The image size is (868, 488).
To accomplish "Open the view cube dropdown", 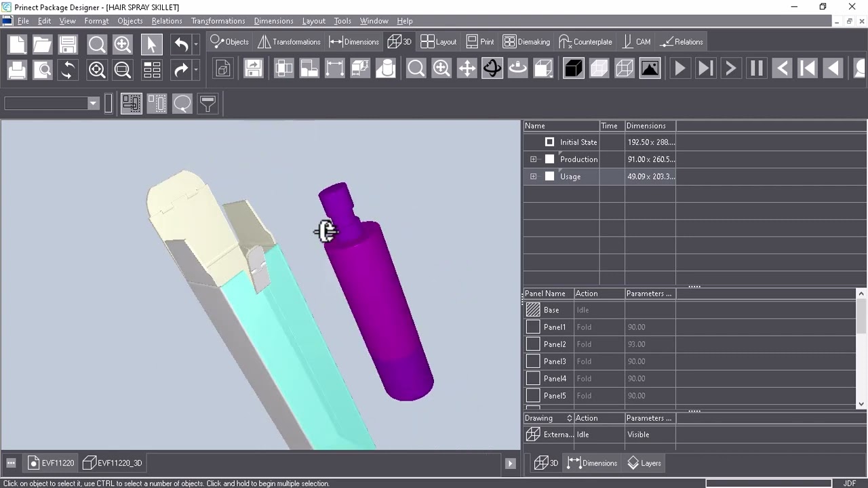I will [x=543, y=68].
